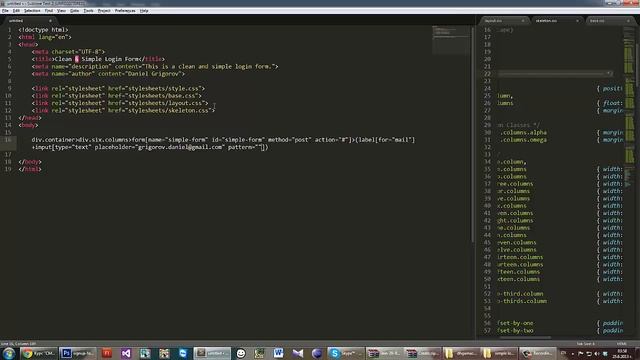
Task: Open the Project menu
Action: pyautogui.click(x=104, y=11)
